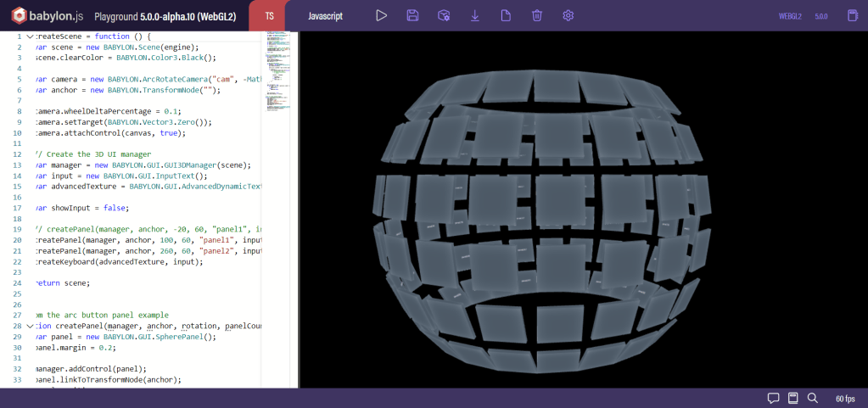Image resolution: width=868 pixels, height=408 pixels.
Task: Clear the code with the trash icon
Action: click(x=537, y=16)
